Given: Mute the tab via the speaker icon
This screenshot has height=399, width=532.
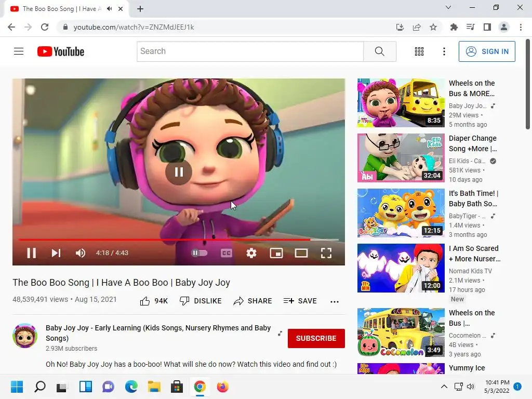Looking at the screenshot, I should (109, 9).
